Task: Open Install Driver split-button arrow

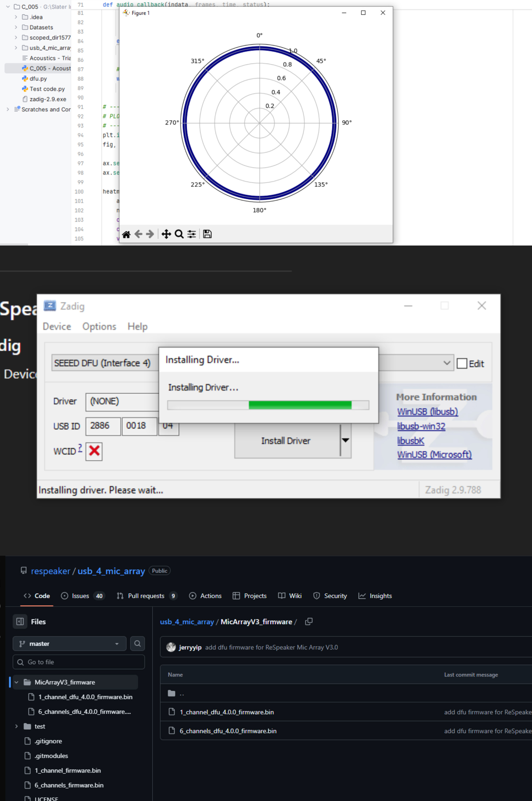Action: 345,440
